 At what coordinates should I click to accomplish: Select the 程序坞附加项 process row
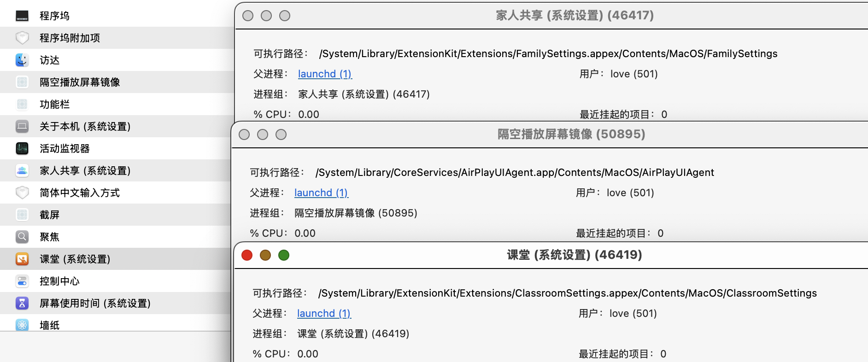[x=70, y=38]
